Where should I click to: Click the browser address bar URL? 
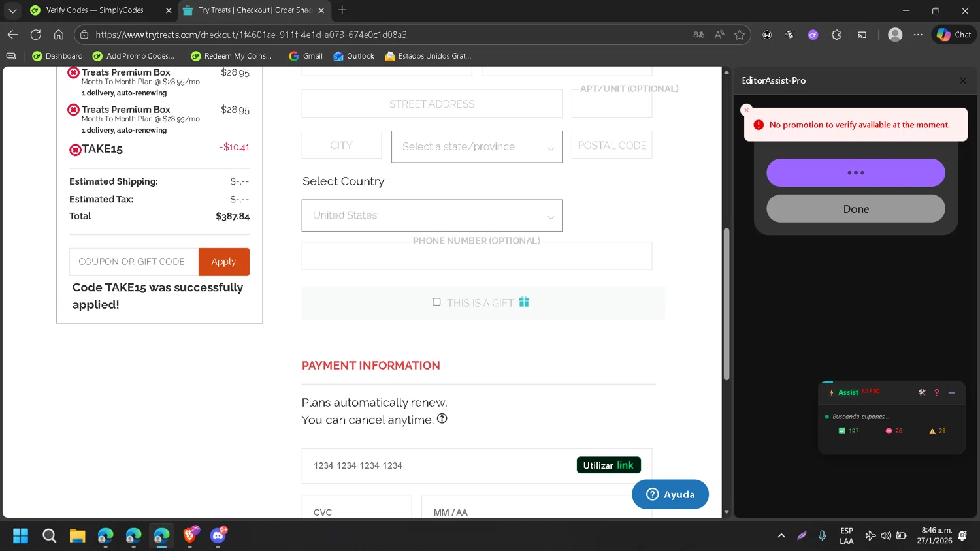point(252,35)
